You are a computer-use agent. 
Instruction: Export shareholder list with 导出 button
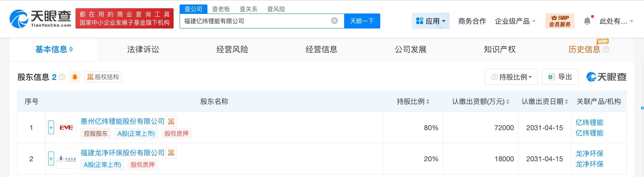tap(560, 77)
